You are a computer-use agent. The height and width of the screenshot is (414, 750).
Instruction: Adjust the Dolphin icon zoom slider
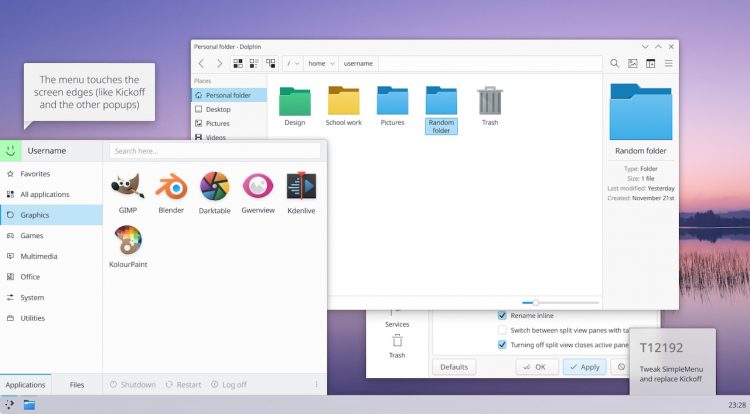click(x=536, y=303)
